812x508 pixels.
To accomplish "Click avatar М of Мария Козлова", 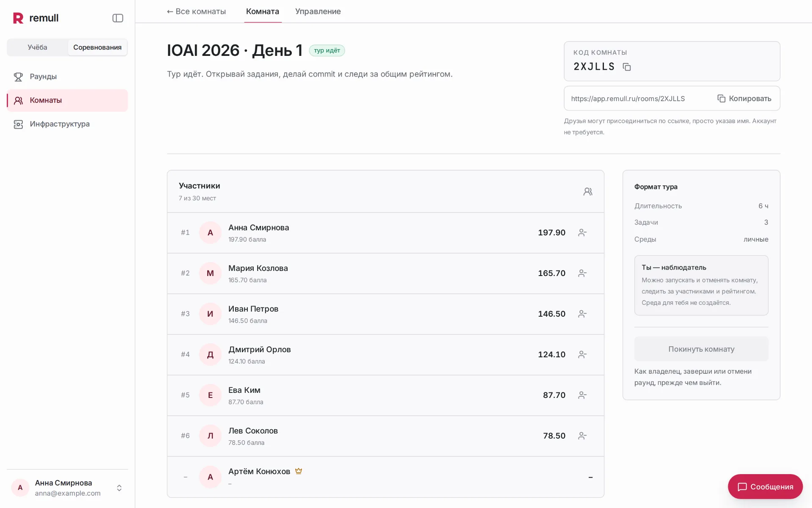I will pos(210,273).
